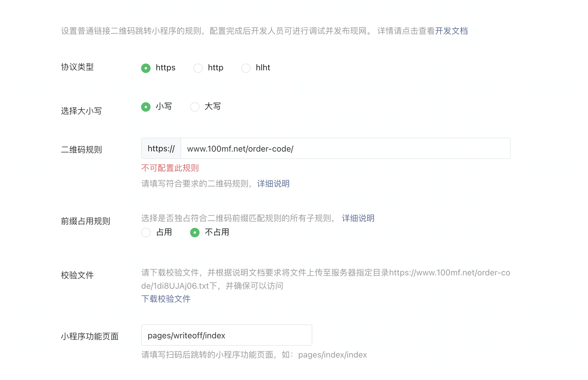Choose the hlht protocol radio button

(x=246, y=68)
